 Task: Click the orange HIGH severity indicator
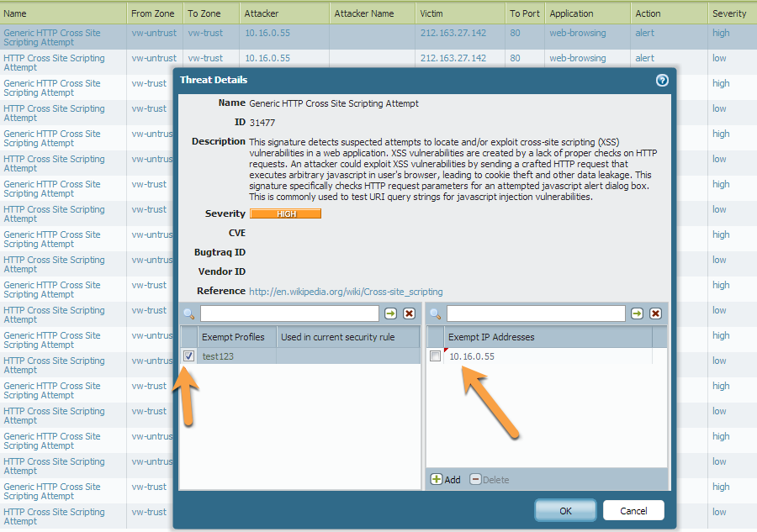pos(285,213)
